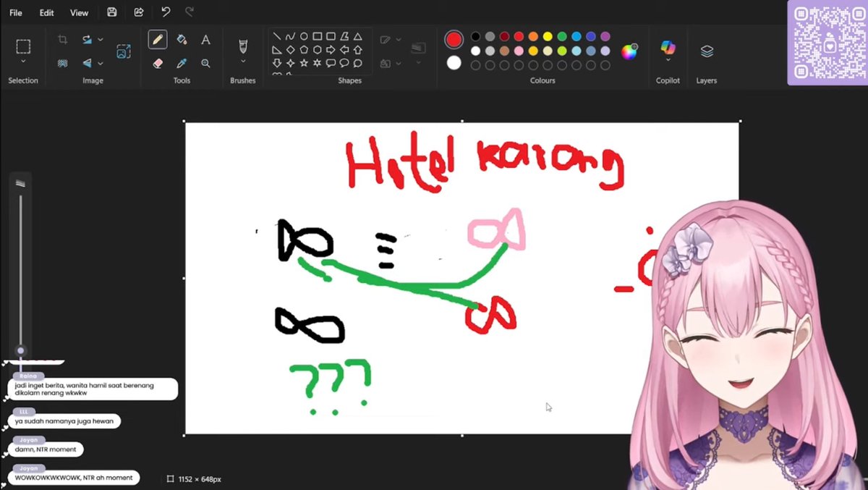The image size is (868, 490).
Task: Activate Colour 2 white secondary swatch
Action: tap(454, 63)
